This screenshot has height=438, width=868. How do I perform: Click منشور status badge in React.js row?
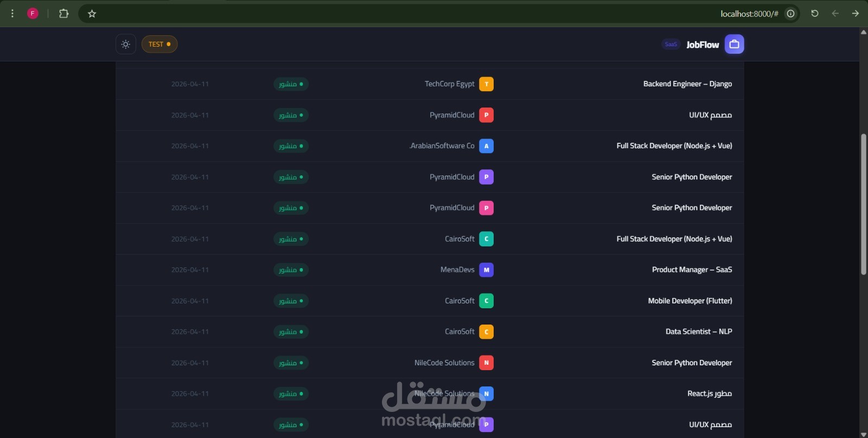tap(291, 393)
